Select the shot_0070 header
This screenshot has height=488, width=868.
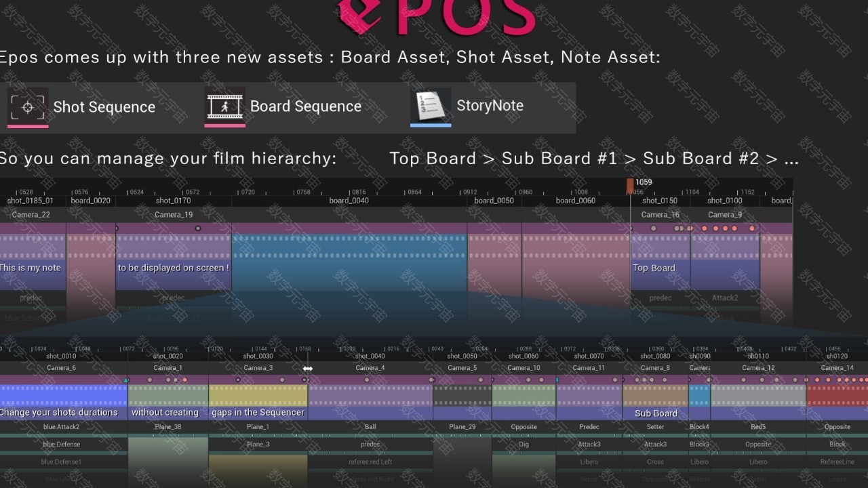pyautogui.click(x=589, y=356)
